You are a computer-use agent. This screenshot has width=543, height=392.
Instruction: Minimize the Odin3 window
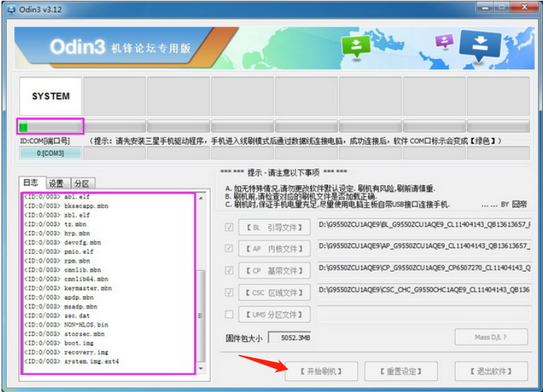pyautogui.click(x=485, y=7)
